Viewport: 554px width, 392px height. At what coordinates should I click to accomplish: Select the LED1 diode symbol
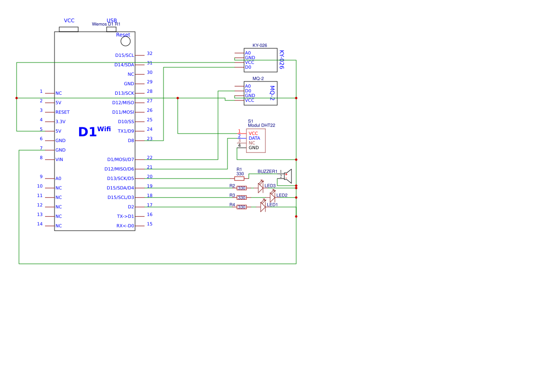click(264, 207)
